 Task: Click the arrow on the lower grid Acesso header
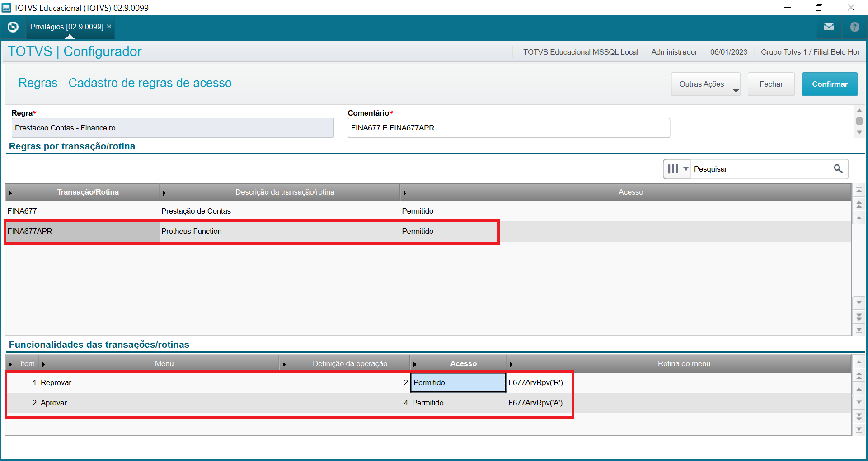coord(414,364)
